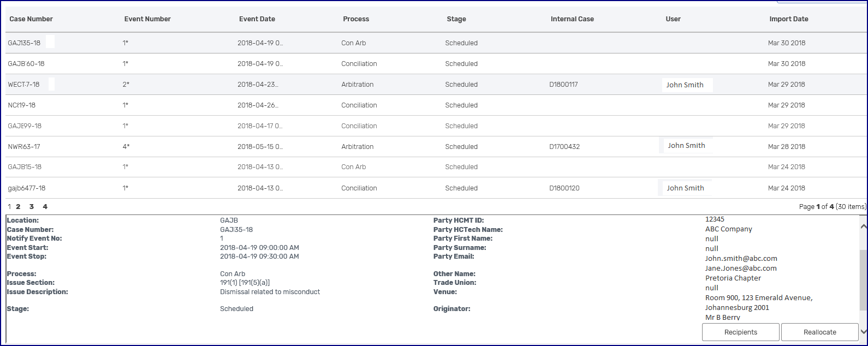868x346 pixels.
Task: Go to page 2 of the results
Action: coord(18,207)
